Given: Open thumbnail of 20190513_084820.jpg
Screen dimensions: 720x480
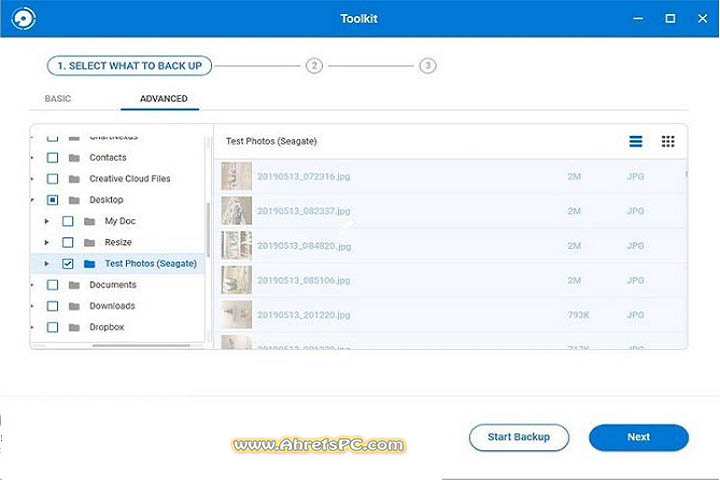Looking at the screenshot, I should [x=236, y=245].
